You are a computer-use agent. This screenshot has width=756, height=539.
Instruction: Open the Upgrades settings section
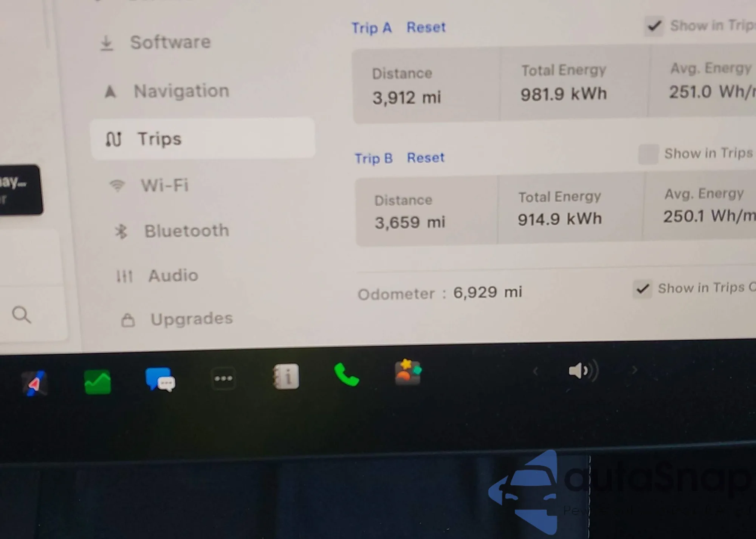(191, 319)
